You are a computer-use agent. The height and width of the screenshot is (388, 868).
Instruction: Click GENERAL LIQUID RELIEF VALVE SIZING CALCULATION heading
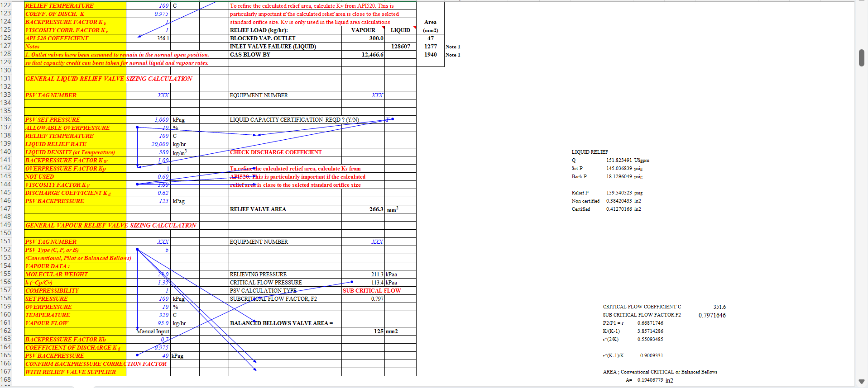pos(109,79)
